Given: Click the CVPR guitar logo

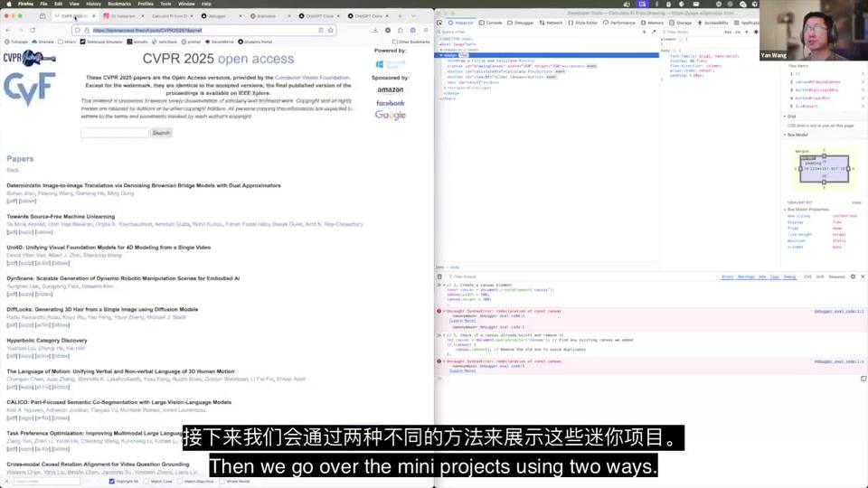Looking at the screenshot, I should pyautogui.click(x=29, y=58).
